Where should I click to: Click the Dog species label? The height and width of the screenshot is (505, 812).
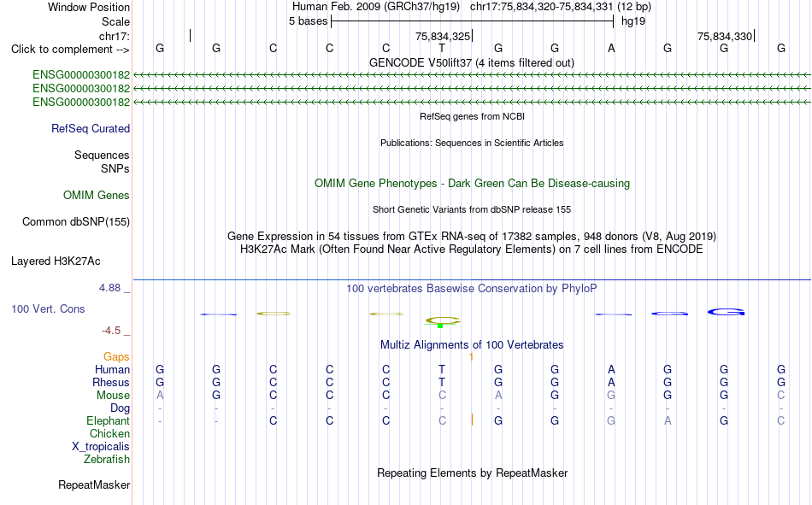tap(120, 408)
